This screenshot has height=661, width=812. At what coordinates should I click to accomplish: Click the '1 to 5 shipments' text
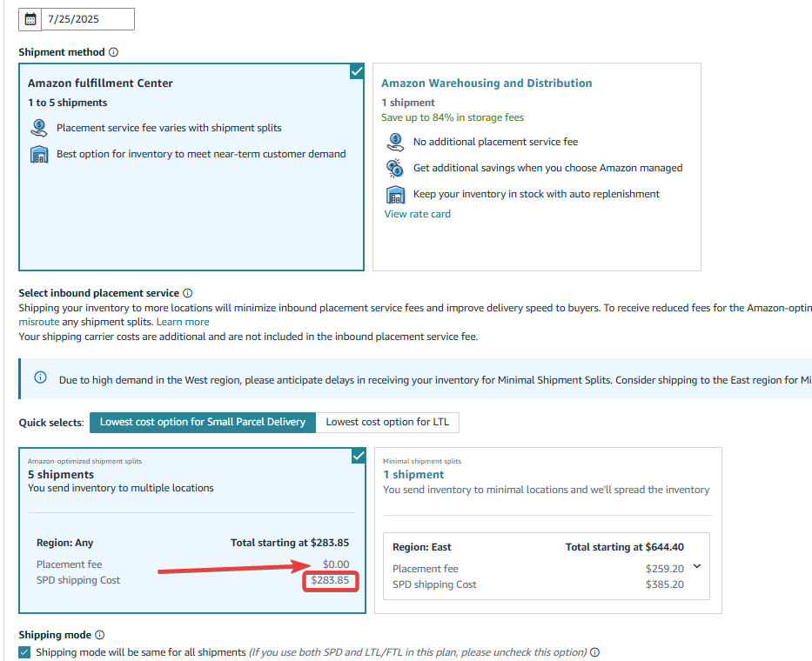[x=68, y=103]
